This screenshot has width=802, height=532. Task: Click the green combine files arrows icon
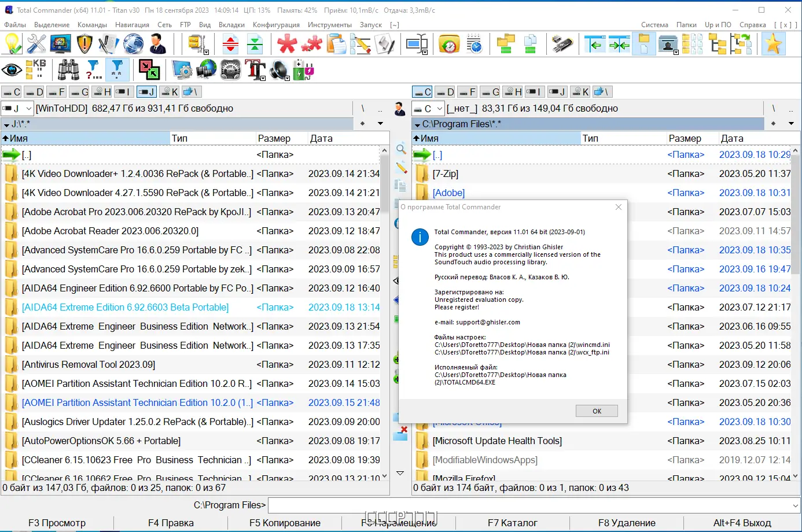pyautogui.click(x=255, y=44)
